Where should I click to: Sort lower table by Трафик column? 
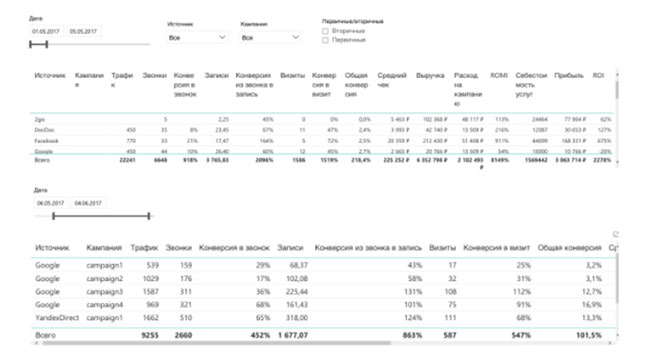(144, 248)
